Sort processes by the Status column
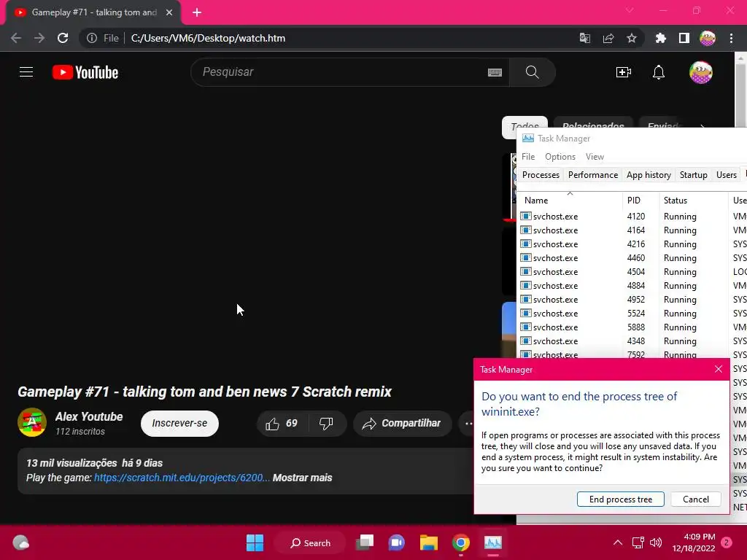The width and height of the screenshot is (747, 560). 694,201
